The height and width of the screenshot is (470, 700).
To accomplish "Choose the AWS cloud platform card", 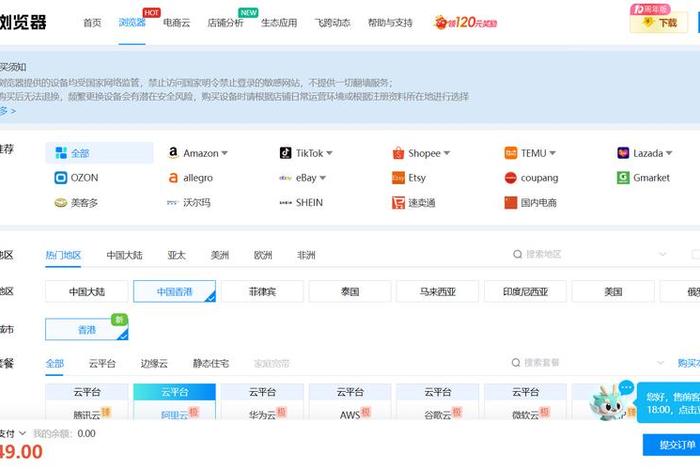I will tap(350, 402).
